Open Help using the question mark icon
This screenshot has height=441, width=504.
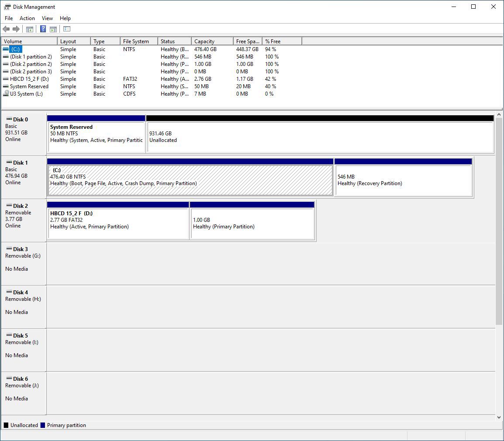tap(42, 29)
